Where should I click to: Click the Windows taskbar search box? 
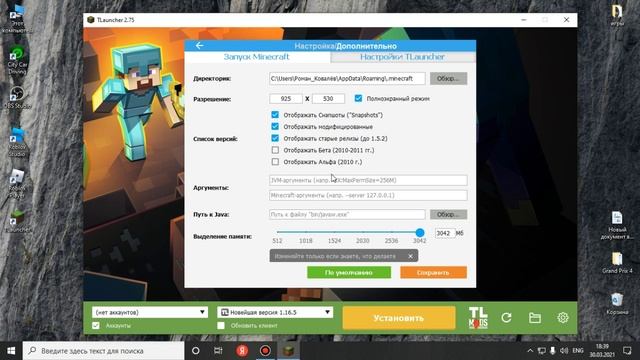pos(104,351)
